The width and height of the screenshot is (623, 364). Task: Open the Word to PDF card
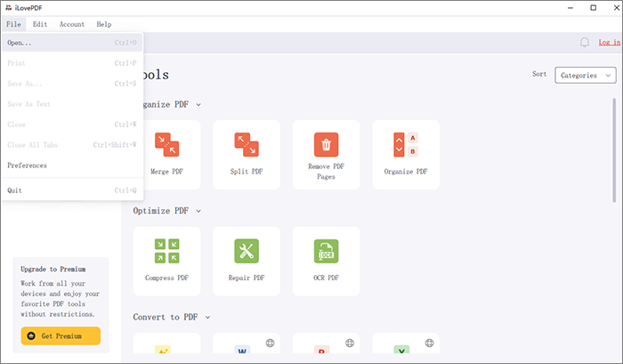[x=247, y=344]
